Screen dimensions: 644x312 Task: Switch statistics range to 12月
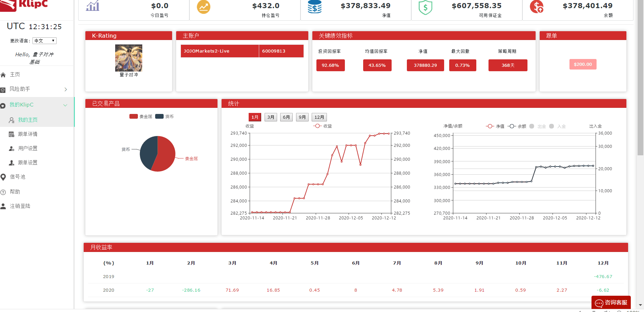point(319,117)
